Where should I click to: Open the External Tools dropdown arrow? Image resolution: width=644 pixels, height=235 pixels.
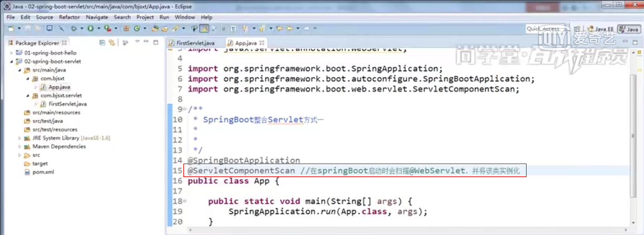(116, 28)
